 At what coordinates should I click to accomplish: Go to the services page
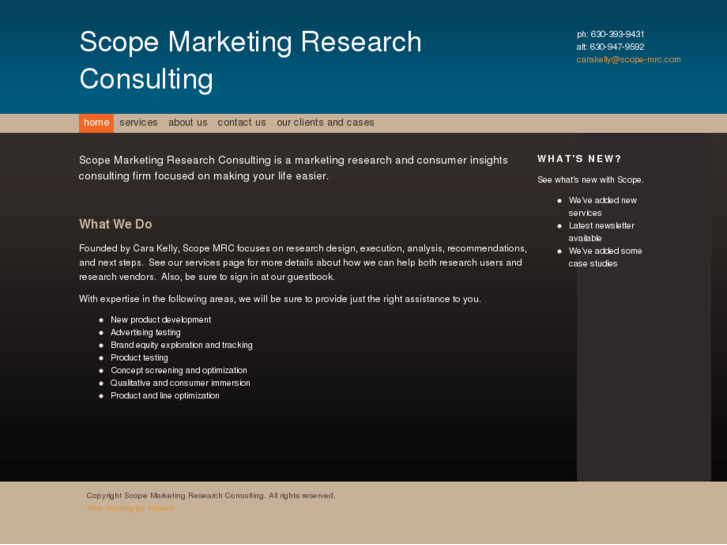click(139, 123)
